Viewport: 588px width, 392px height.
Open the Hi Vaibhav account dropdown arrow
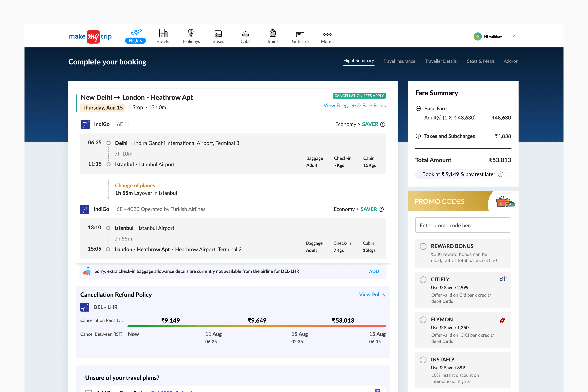point(513,36)
